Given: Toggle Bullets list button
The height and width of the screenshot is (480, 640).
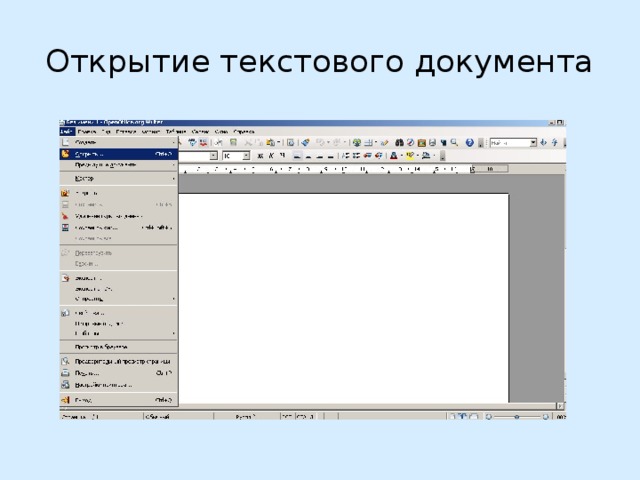Looking at the screenshot, I should pyautogui.click(x=356, y=156).
